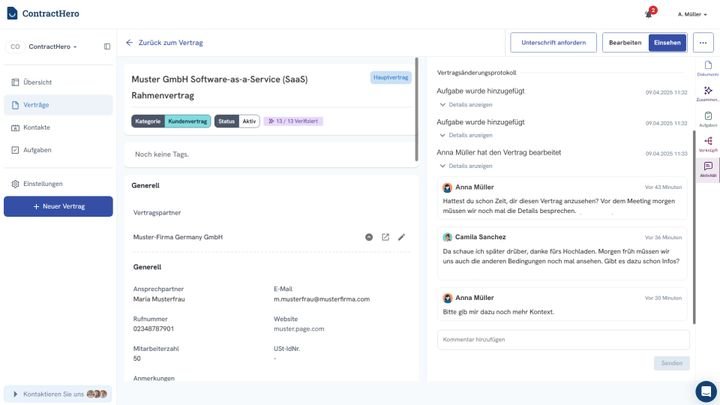Click the support team avatars

pos(97,394)
